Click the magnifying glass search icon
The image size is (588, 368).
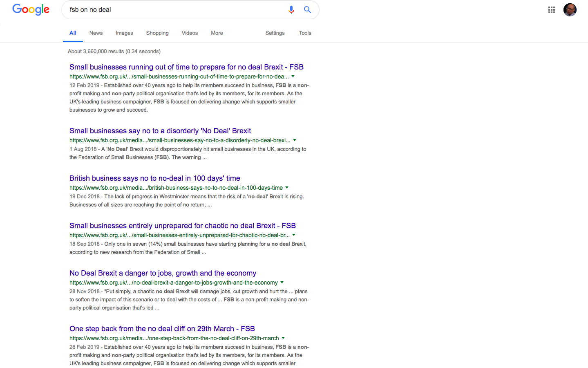pos(307,10)
